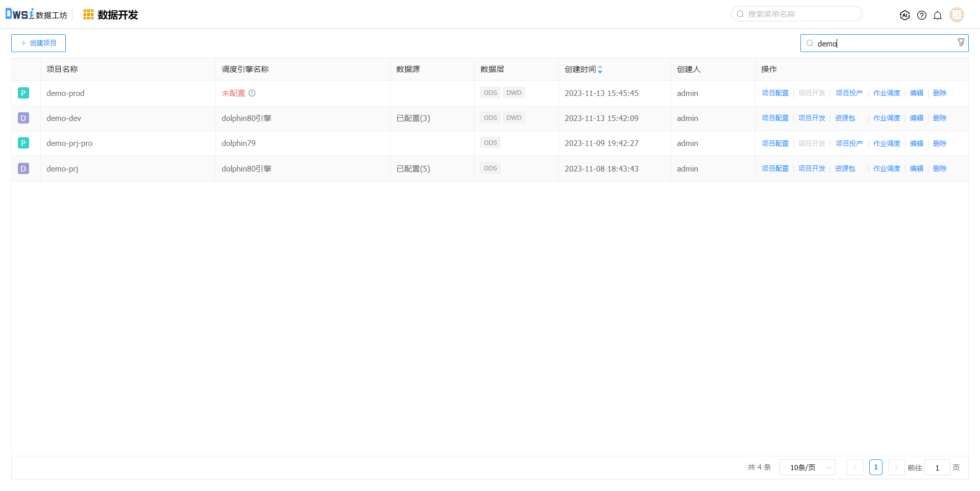The width and height of the screenshot is (980, 491).
Task: Go to the next page arrow
Action: pyautogui.click(x=896, y=468)
